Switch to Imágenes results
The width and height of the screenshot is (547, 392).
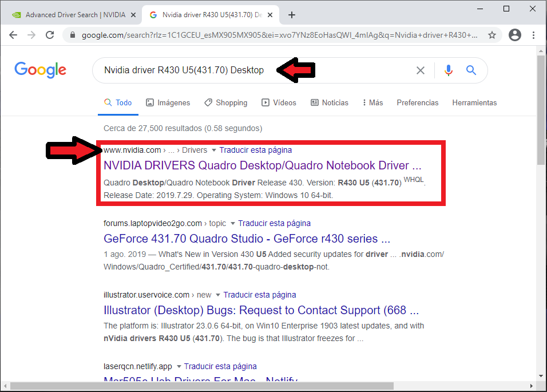tap(168, 102)
